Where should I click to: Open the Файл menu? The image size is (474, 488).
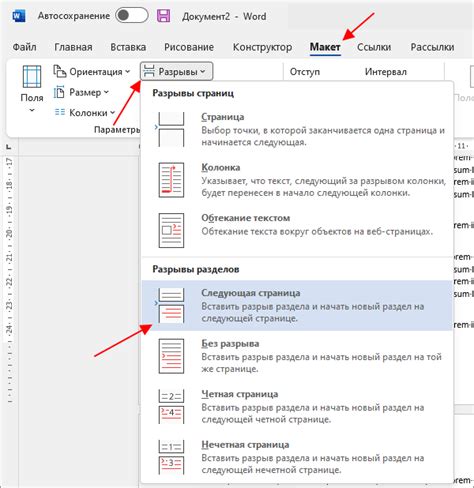point(24,47)
